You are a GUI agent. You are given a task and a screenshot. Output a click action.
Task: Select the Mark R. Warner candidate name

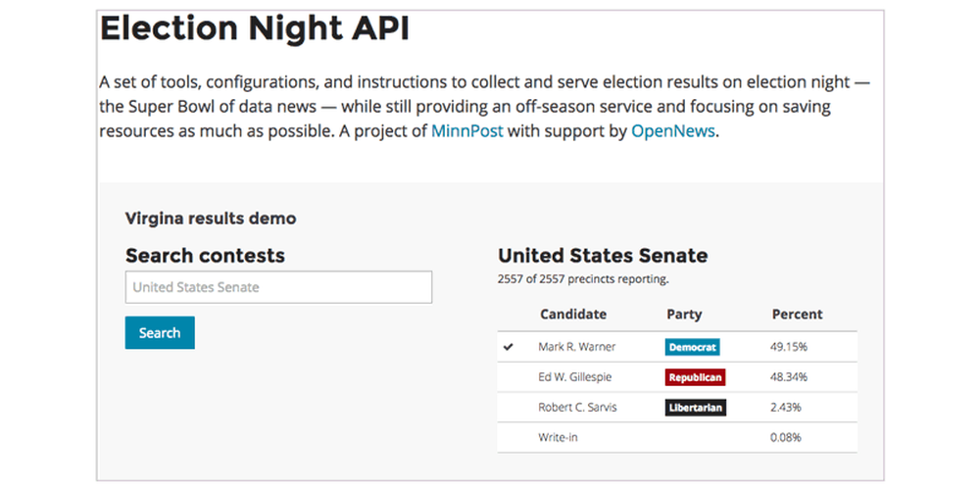(x=576, y=347)
